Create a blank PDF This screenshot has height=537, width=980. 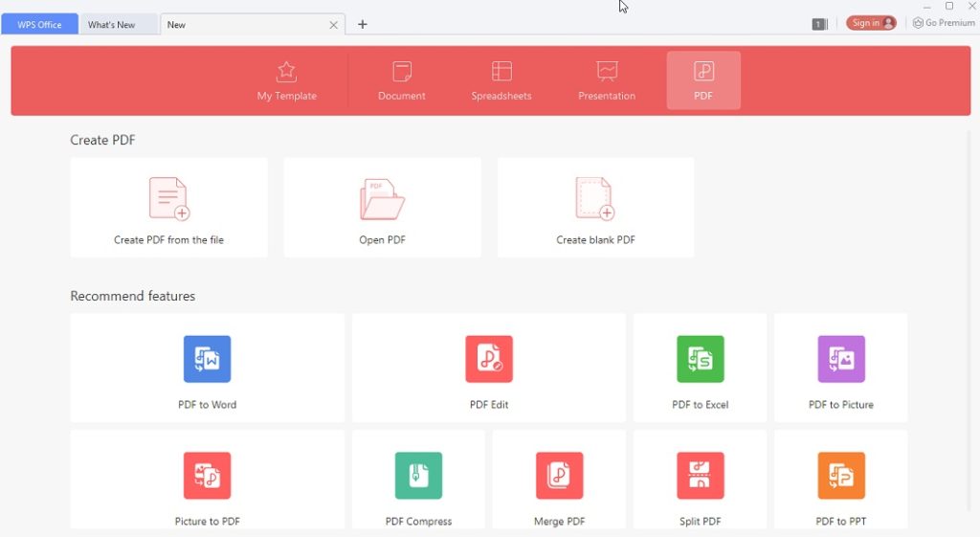[x=595, y=209]
